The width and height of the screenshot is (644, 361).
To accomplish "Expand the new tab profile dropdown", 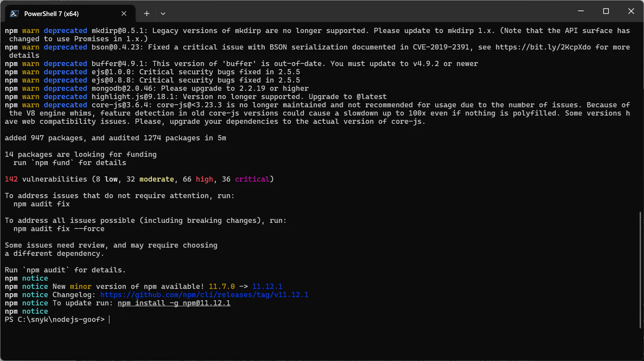I will click(163, 13).
